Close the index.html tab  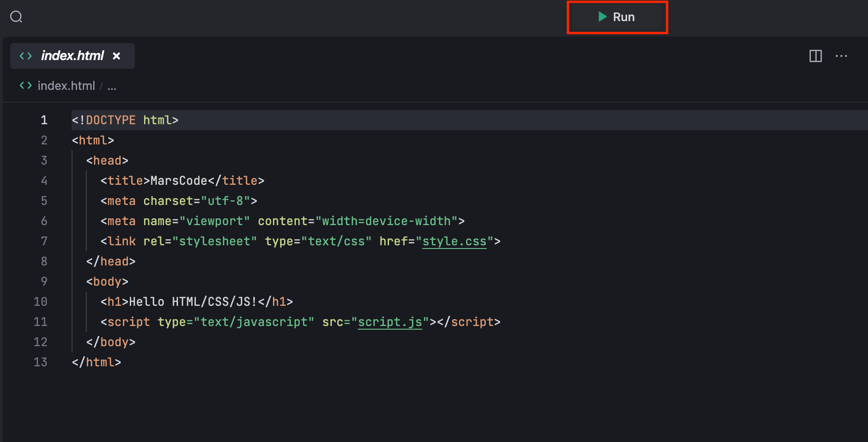tap(117, 56)
